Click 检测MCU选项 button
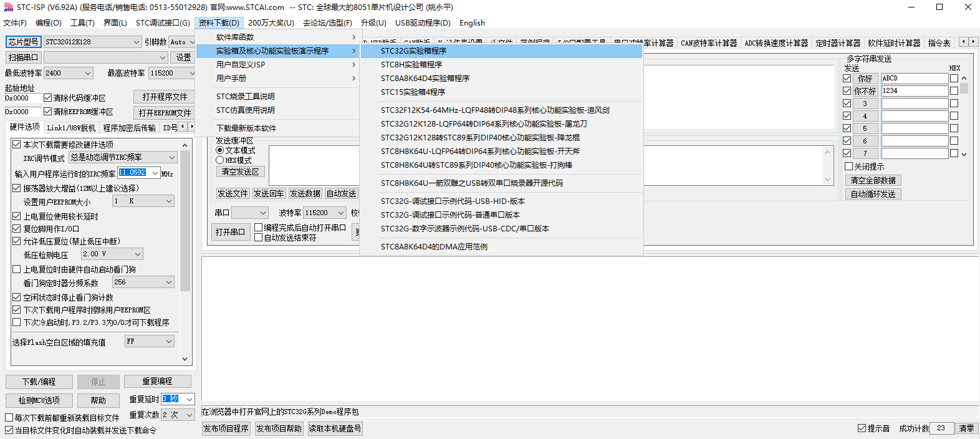The height and width of the screenshot is (439, 980). [39, 400]
